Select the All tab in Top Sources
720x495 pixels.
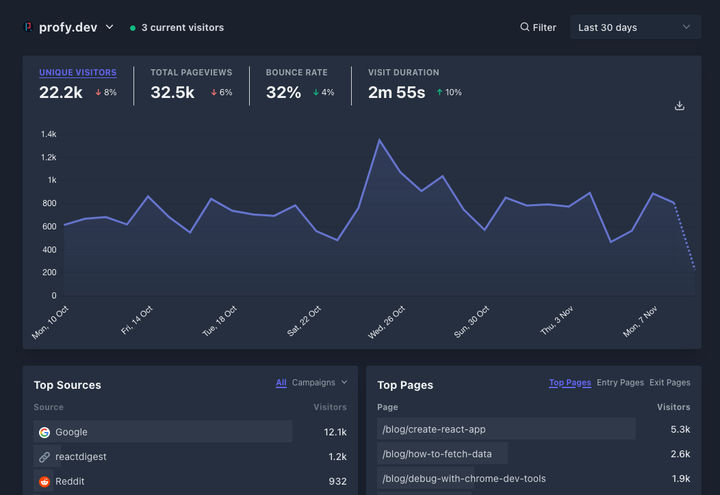pyautogui.click(x=281, y=382)
